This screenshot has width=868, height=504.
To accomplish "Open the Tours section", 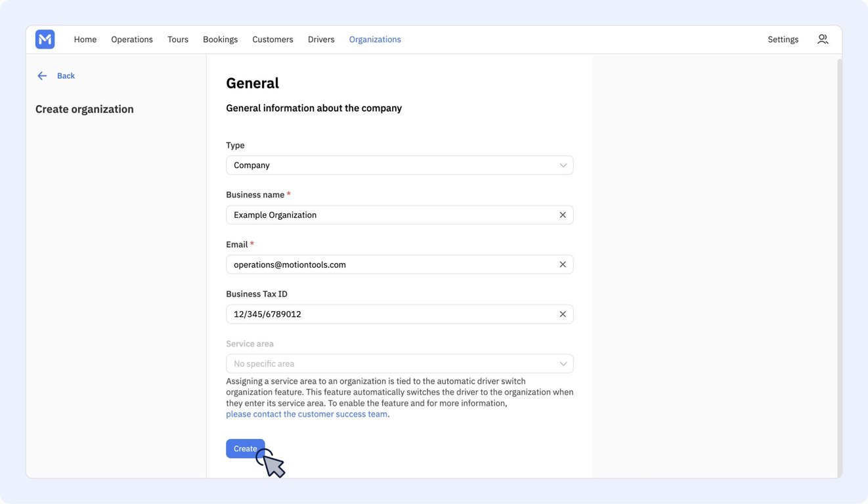I will tap(178, 39).
